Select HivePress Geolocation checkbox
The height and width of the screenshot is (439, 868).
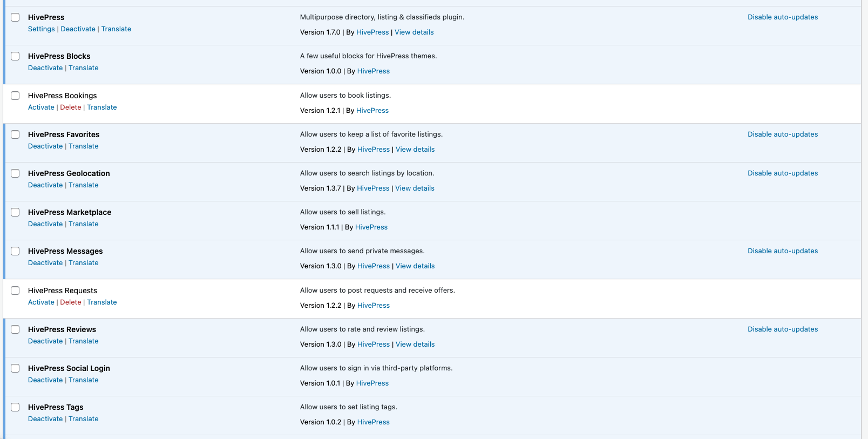[x=15, y=173]
